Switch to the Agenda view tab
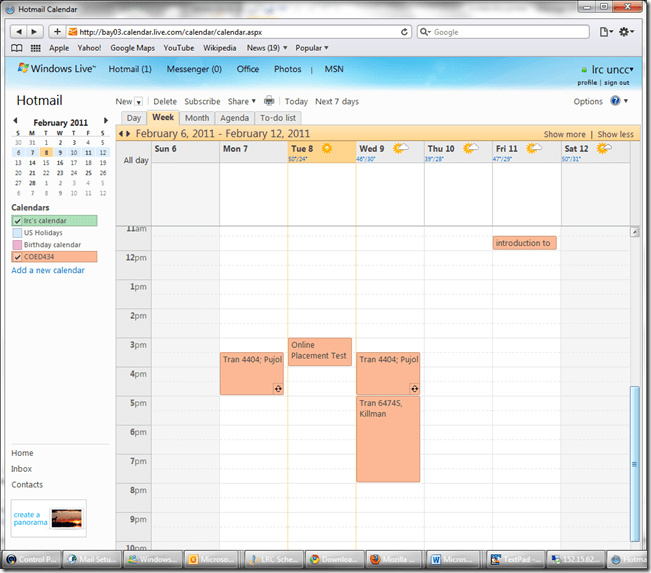Viewport: 651px width, 573px height. pos(235,118)
